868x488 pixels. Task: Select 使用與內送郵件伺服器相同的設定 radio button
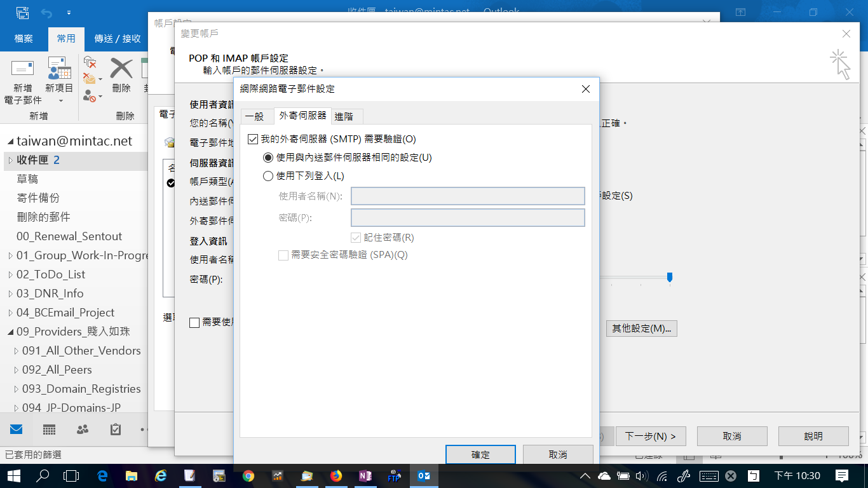click(268, 157)
